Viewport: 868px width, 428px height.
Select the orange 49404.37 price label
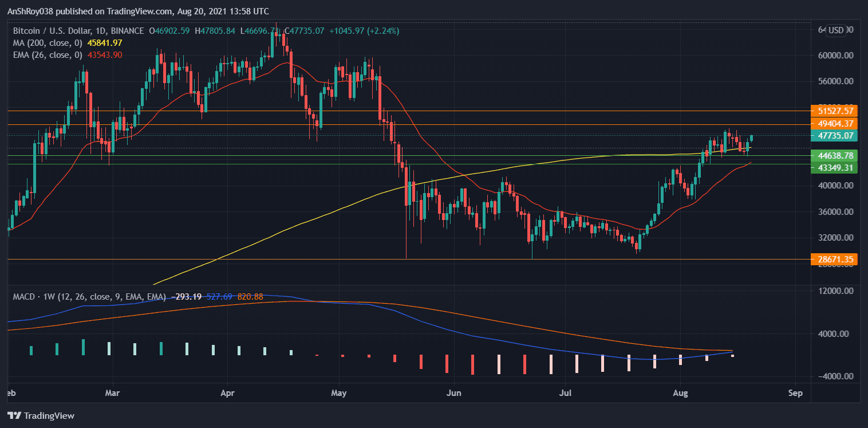click(x=835, y=124)
